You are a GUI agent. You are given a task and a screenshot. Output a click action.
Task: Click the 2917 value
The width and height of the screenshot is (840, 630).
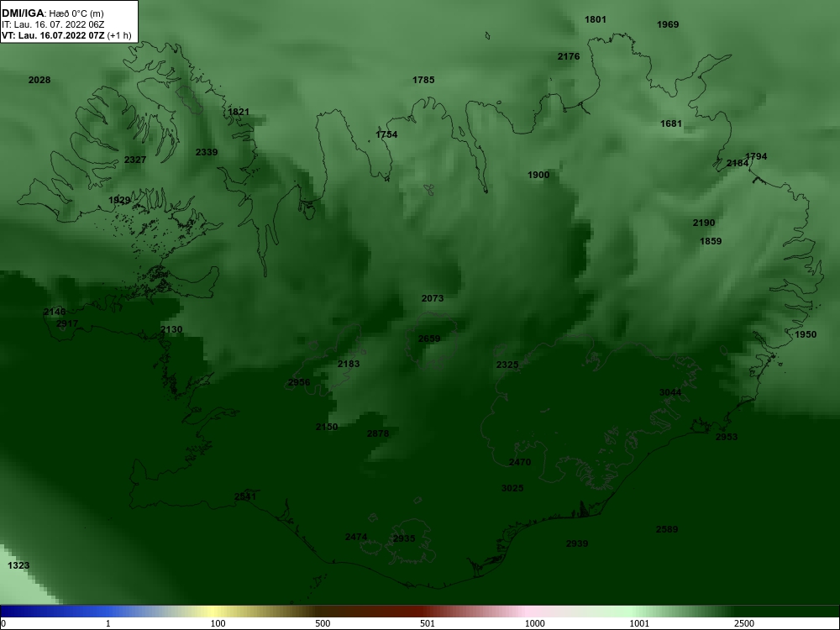point(67,323)
